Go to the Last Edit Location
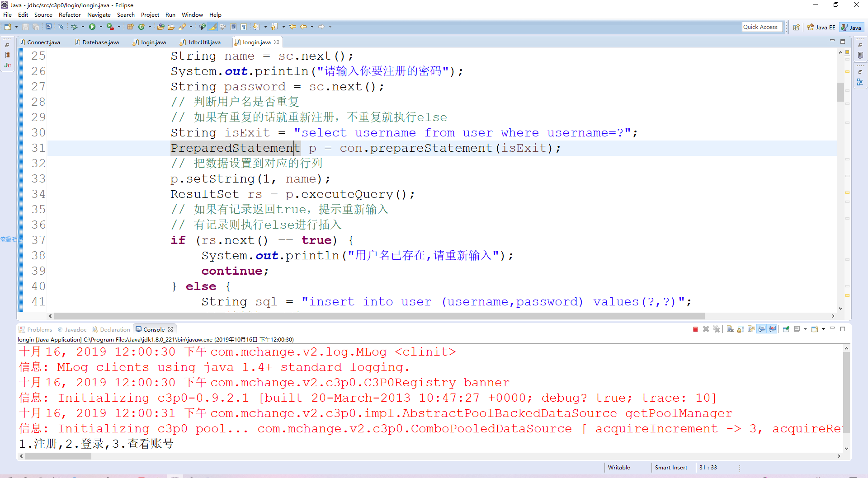 point(293,27)
